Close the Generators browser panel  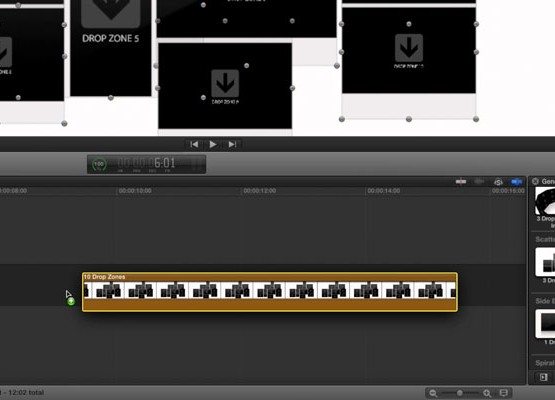coord(535,181)
